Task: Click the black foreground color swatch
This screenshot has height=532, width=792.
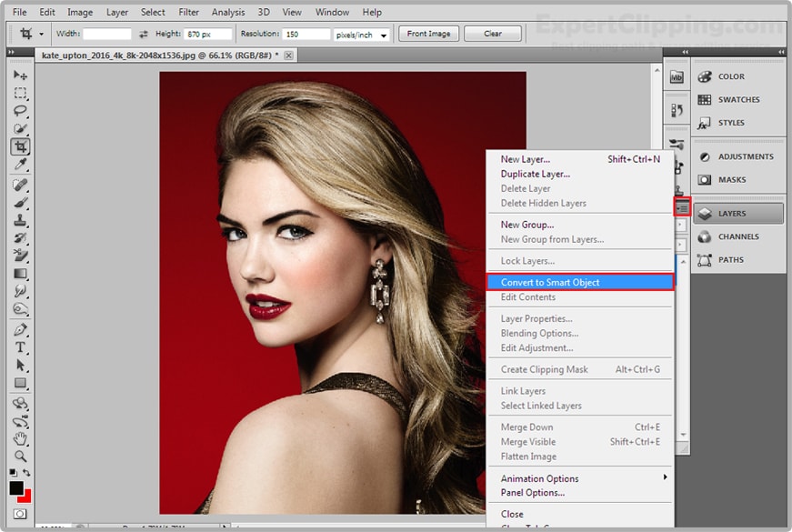Action: click(x=16, y=488)
